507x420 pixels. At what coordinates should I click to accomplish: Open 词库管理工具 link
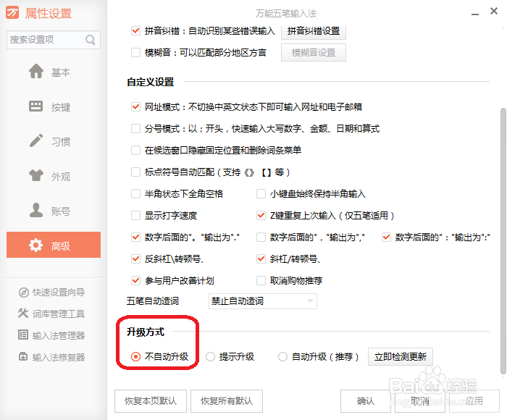(x=59, y=314)
